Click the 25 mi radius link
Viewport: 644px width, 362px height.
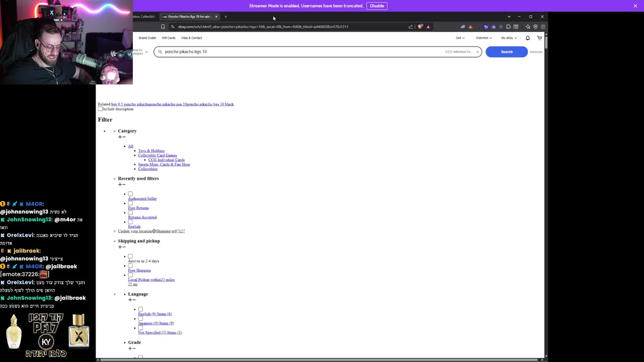point(133,284)
